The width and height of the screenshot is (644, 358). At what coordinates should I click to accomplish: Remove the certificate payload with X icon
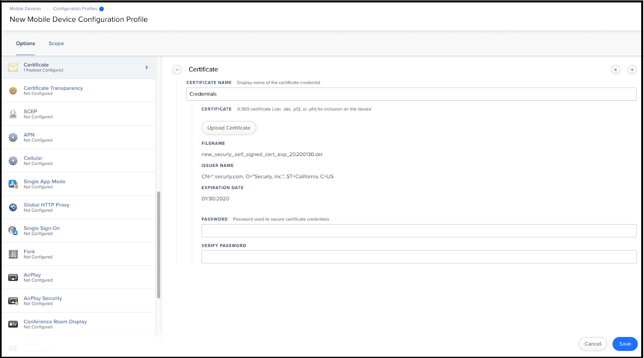click(615, 70)
